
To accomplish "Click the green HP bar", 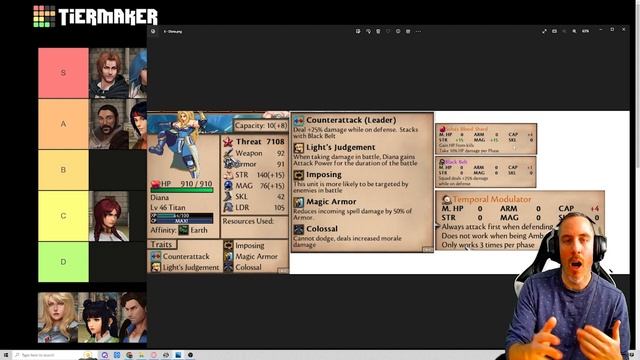I will (182, 190).
